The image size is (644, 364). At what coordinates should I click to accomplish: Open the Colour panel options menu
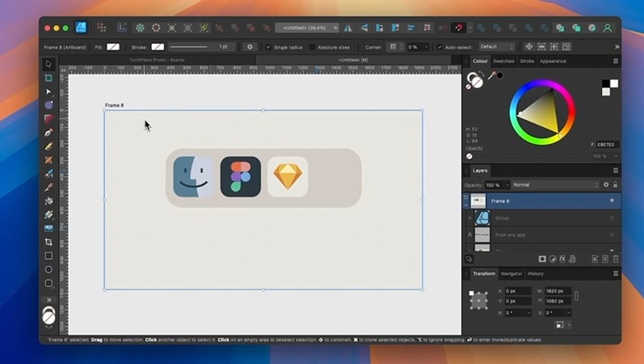(615, 61)
